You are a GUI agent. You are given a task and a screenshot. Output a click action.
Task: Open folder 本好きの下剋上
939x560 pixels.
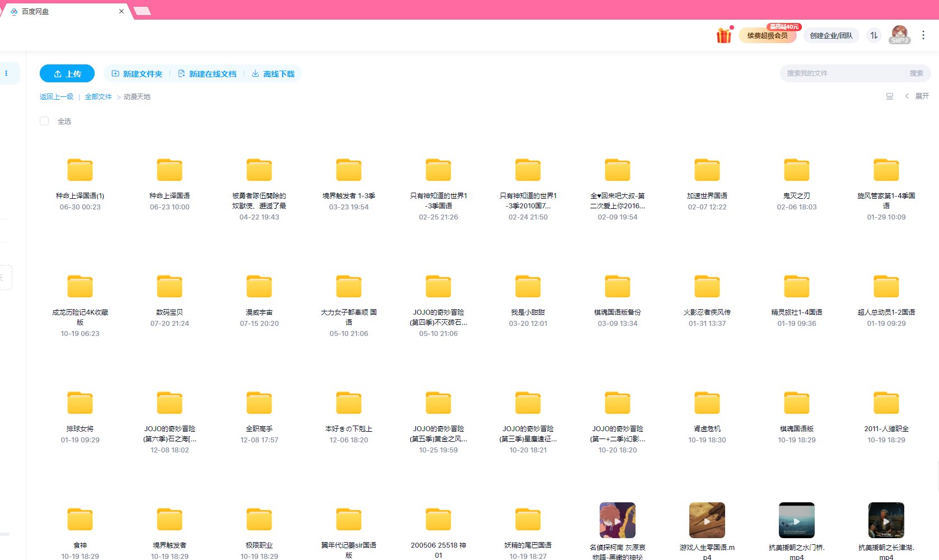point(349,403)
